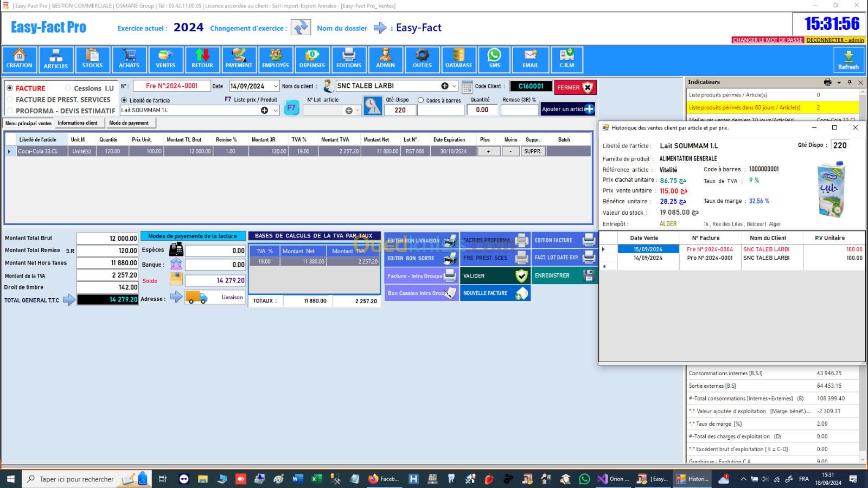Click the Changement d'exercice arrows icon

301,28
